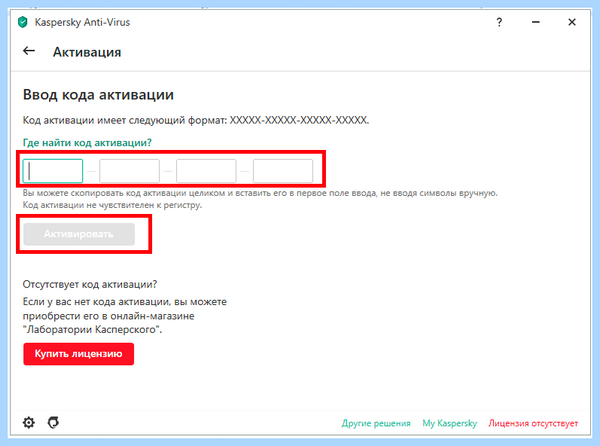The width and height of the screenshot is (600, 446).
Task: Click the fourth activation code field
Action: click(283, 171)
